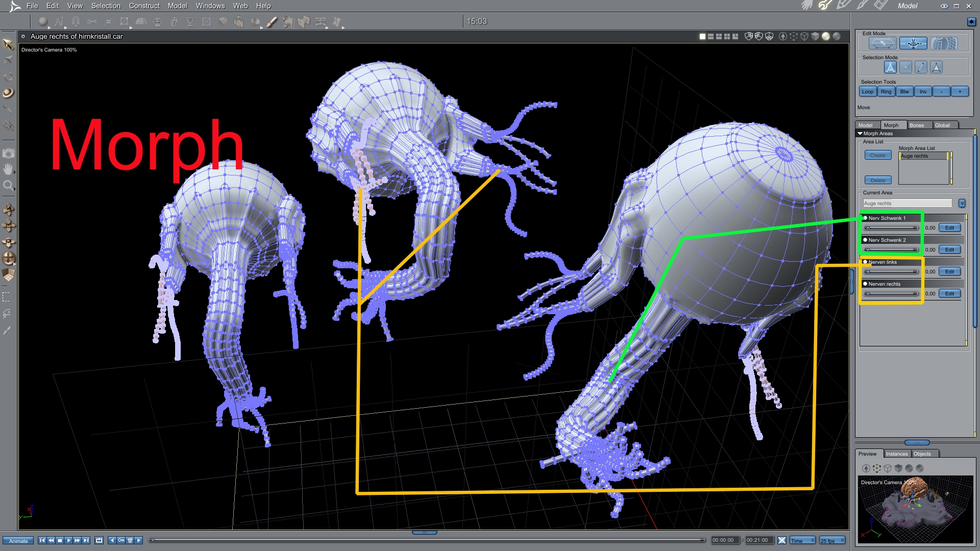Open the 25 fps dropdown
Screen dimensions: 980x551
[x=832, y=540]
